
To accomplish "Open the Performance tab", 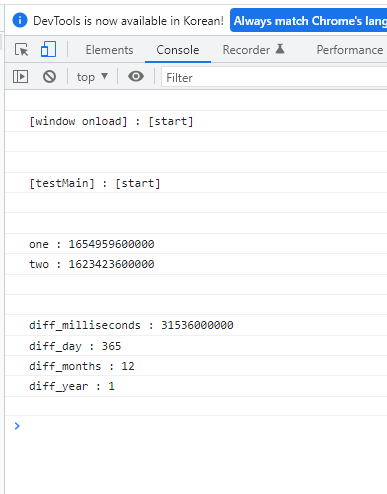I will 350,50.
